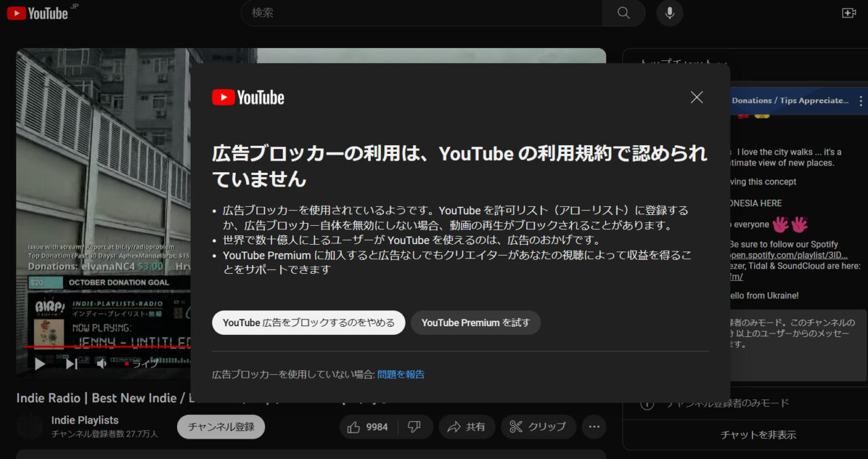Dislike the video
The width and height of the screenshot is (868, 459).
[414, 426]
